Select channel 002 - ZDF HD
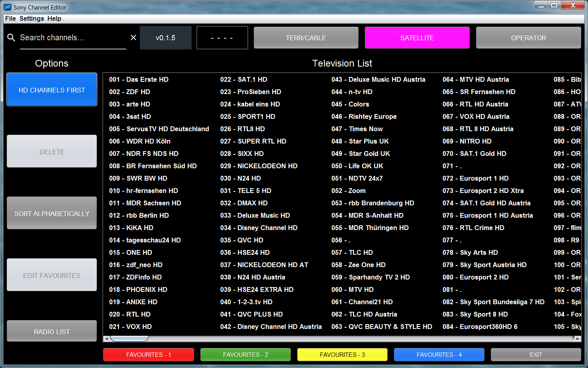The width and height of the screenshot is (588, 368). coord(129,92)
